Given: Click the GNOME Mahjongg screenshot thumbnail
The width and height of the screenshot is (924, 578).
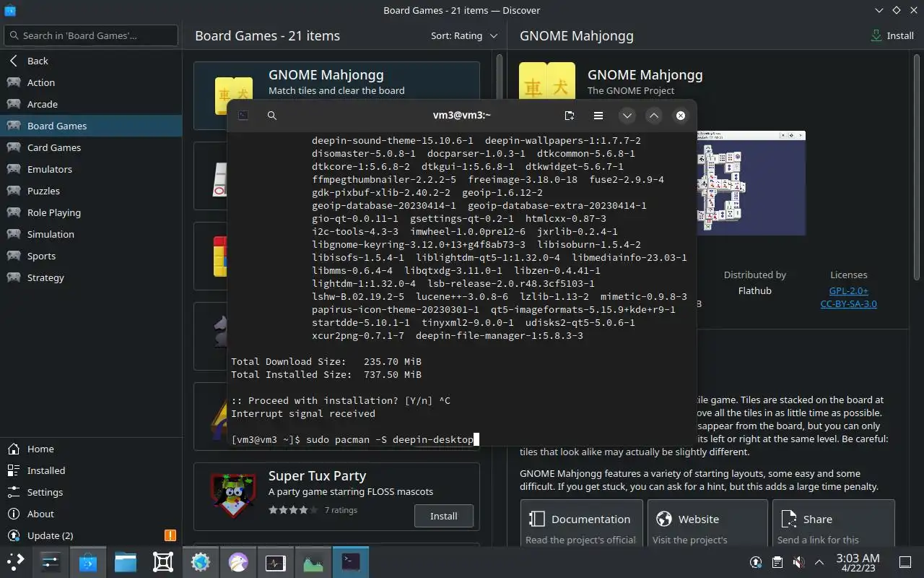Looking at the screenshot, I should [751, 183].
